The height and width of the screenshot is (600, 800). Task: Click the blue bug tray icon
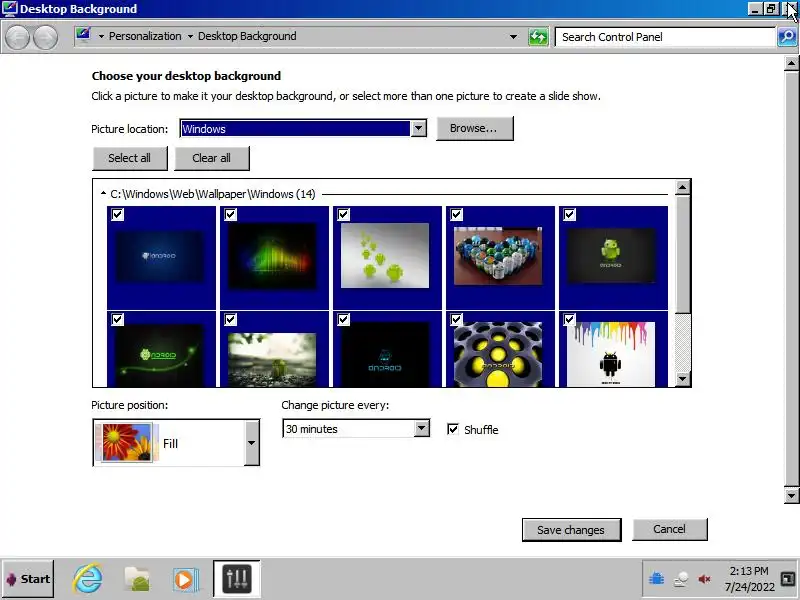click(x=656, y=579)
